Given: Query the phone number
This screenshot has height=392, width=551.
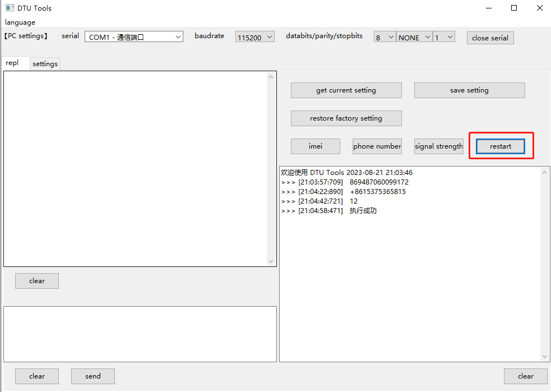Looking at the screenshot, I should (377, 146).
